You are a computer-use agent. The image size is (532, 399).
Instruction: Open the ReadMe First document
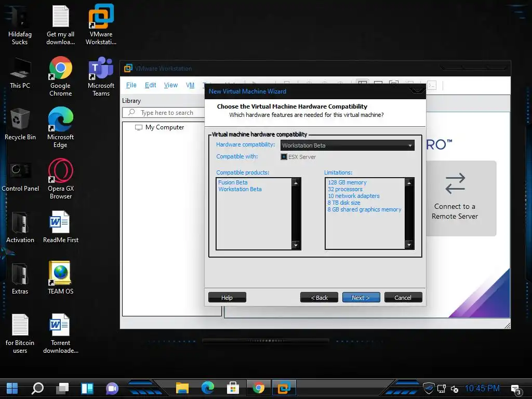[60, 228]
